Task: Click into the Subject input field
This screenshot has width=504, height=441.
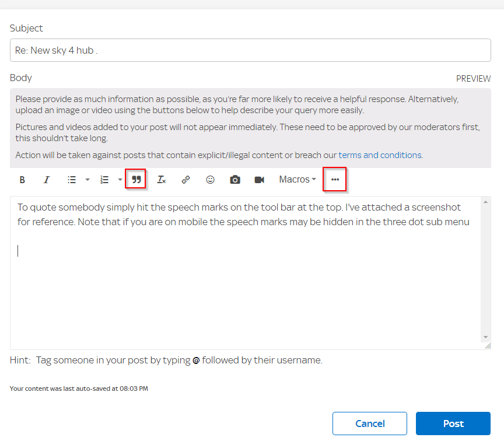Action: 250,50
